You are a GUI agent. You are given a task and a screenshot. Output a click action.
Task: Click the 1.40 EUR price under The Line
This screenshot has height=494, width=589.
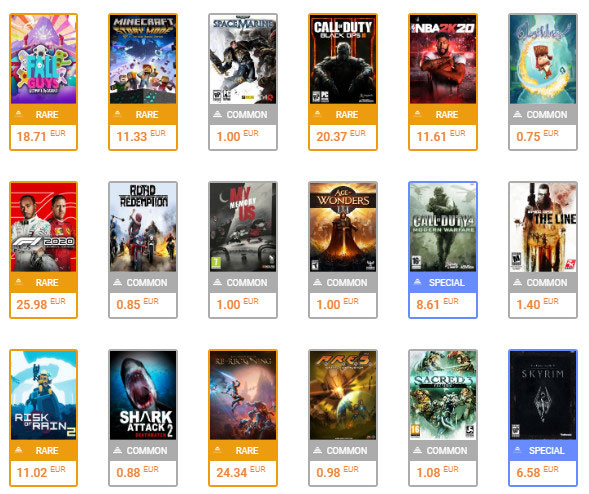click(537, 304)
